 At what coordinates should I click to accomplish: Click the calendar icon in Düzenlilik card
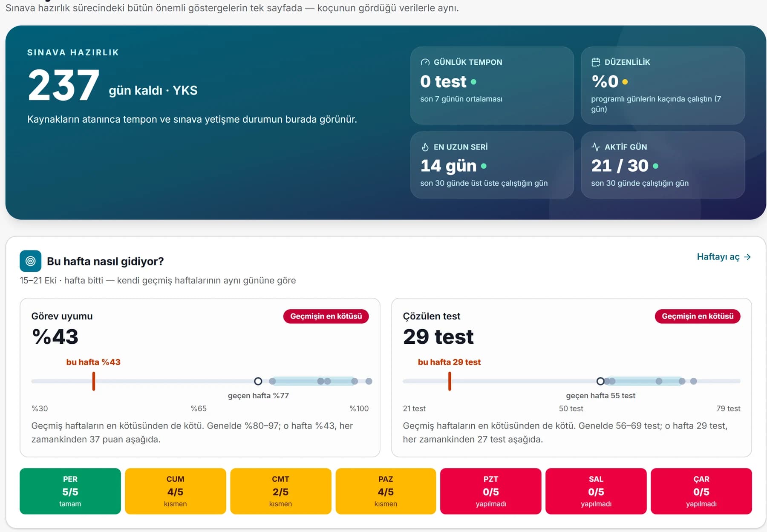(x=596, y=62)
